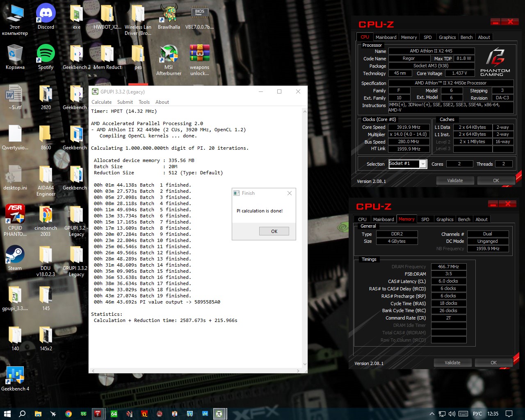Select the weapons unlock archive icon
525x420 pixels.
tap(200, 59)
